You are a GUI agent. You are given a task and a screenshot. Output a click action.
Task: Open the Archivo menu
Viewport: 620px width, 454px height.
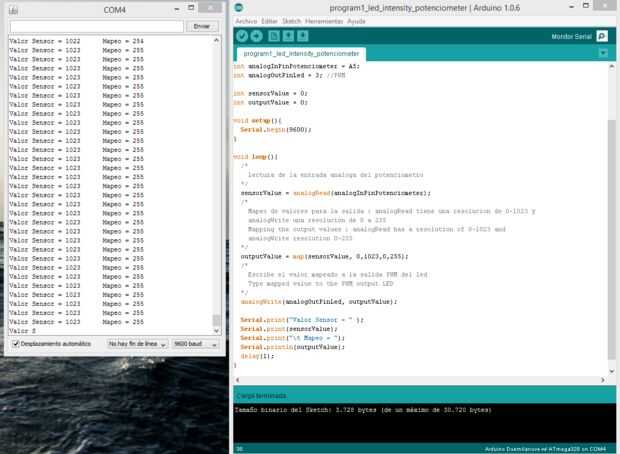246,21
